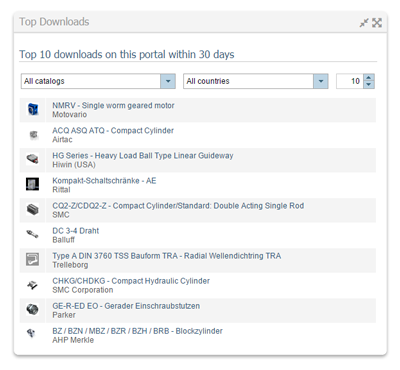
Task: Click the Airtac manufacturer name
Action: [62, 140]
